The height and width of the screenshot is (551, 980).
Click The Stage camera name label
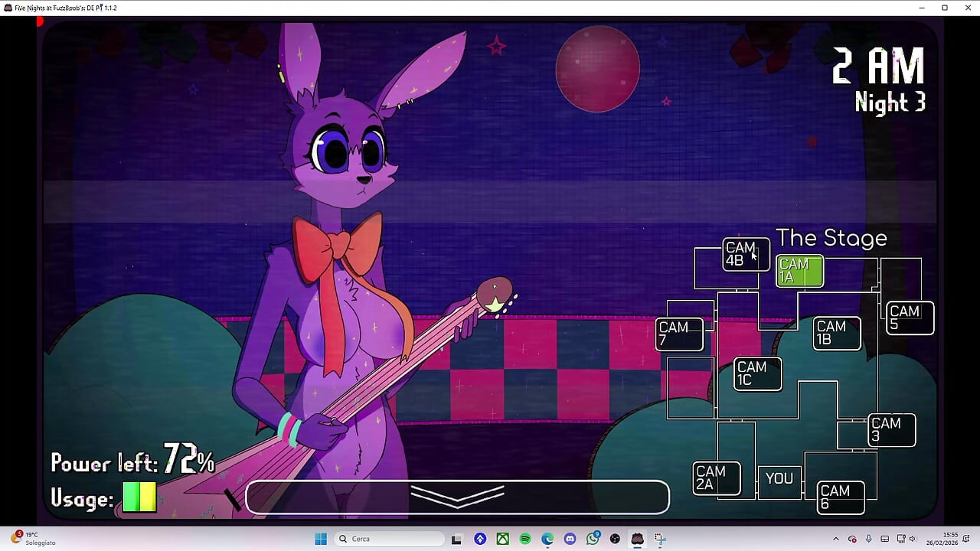pyautogui.click(x=831, y=238)
